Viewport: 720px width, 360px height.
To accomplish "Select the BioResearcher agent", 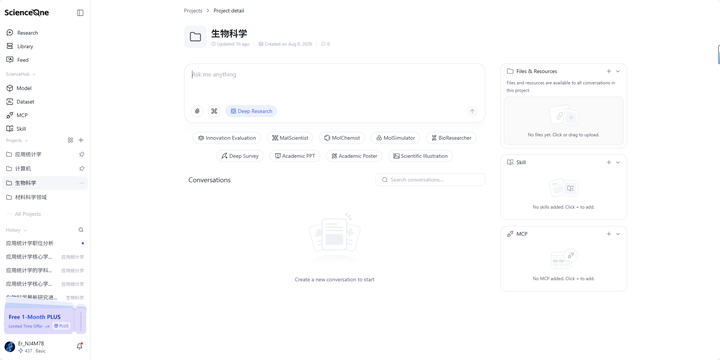I will coord(451,138).
